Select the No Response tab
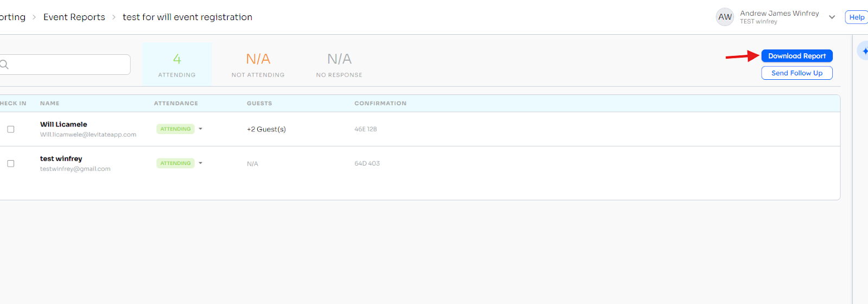Screen dimensions: 868x304 339,65
